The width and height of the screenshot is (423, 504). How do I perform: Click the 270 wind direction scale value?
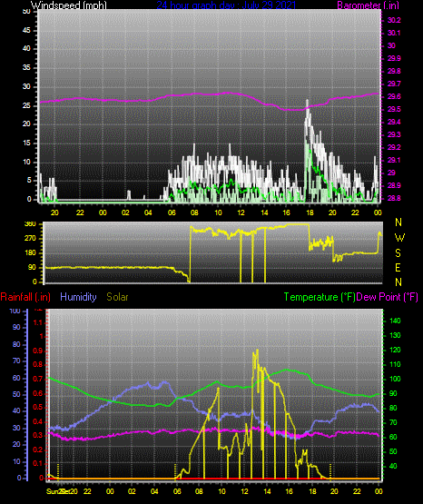coord(30,239)
